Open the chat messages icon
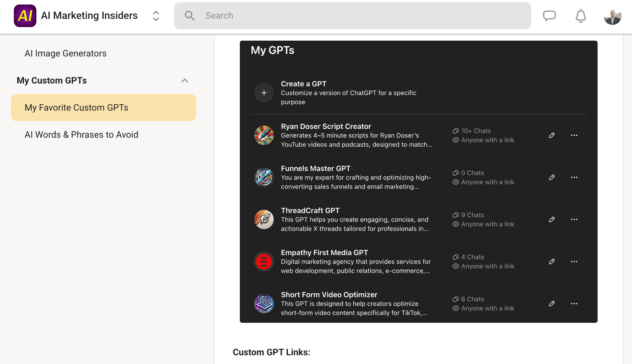 click(549, 16)
